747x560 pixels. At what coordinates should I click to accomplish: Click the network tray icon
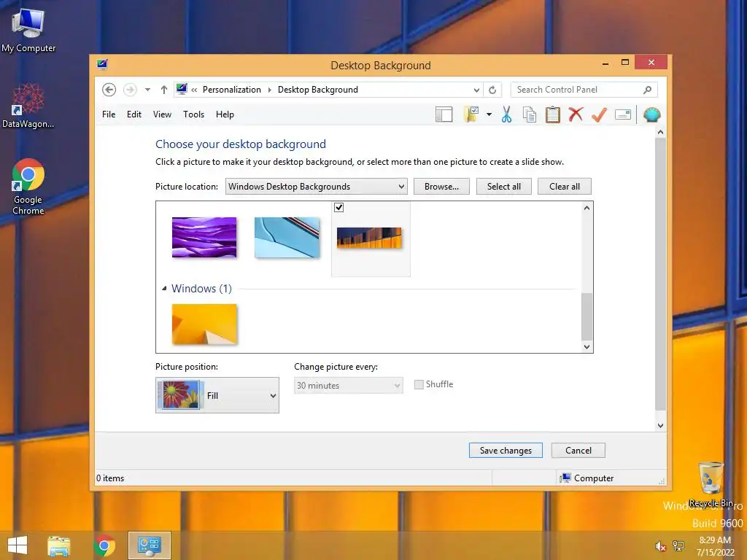tap(678, 545)
